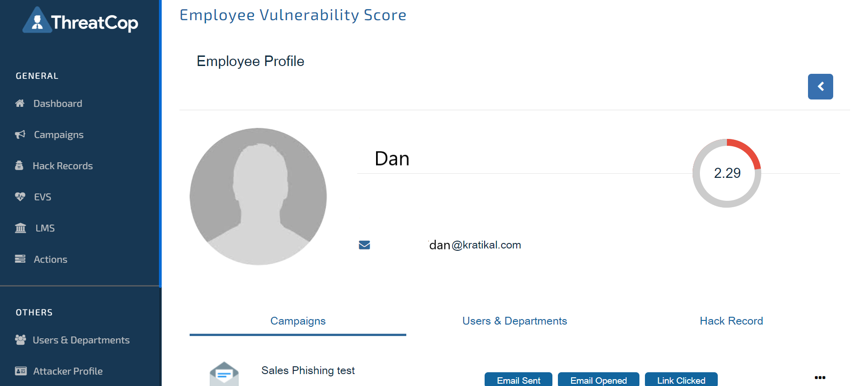The height and width of the screenshot is (386, 868).
Task: Click the Users & Departments group icon
Action: tap(21, 340)
